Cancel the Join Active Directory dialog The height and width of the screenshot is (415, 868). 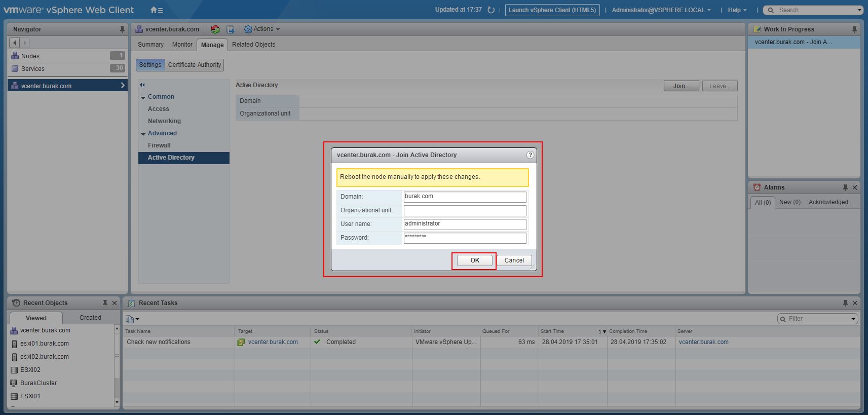point(514,260)
